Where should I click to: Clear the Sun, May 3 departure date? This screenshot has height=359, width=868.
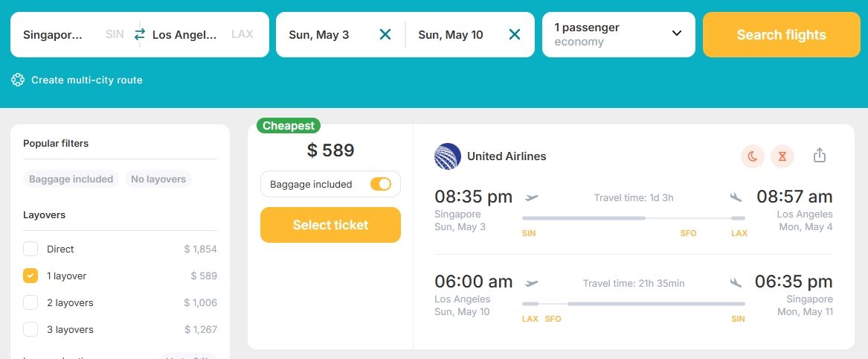click(385, 34)
